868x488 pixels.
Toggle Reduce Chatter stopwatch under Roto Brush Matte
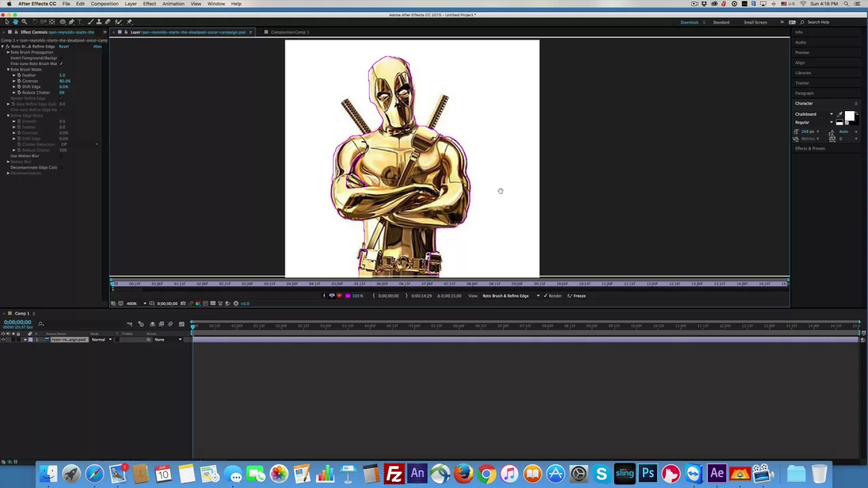(x=19, y=93)
